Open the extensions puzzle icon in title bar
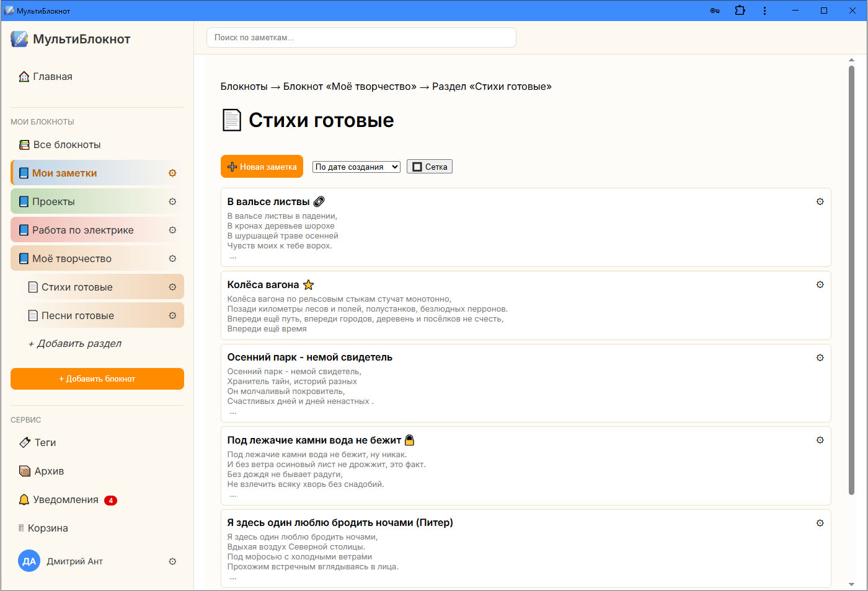Screen dimensions: 868x591 click(740, 11)
